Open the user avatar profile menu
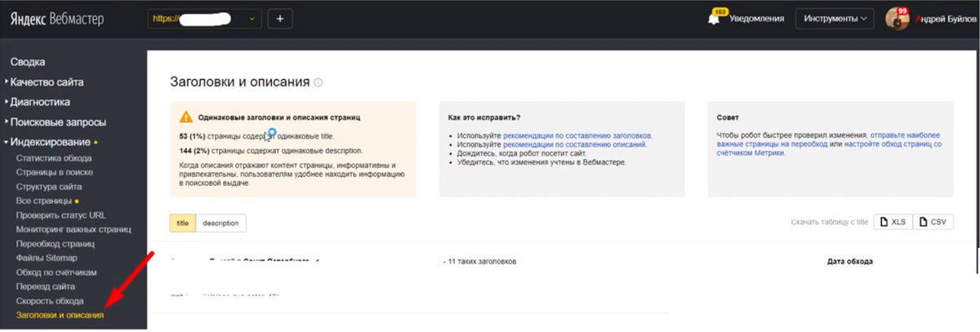Screen dimensions: 980x332 pos(897,19)
